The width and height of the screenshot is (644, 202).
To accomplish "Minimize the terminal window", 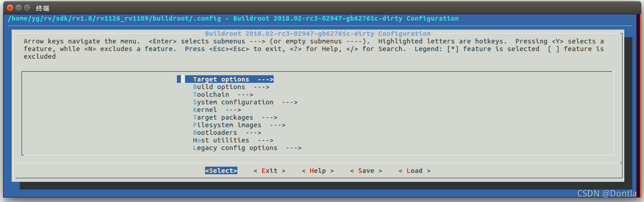I will pos(18,7).
